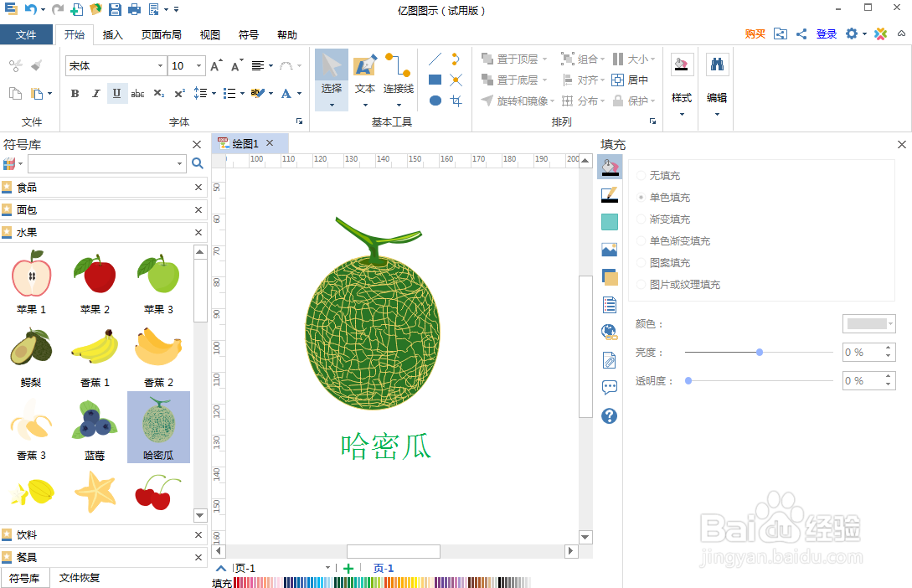912x588 pixels.
Task: Open the comment panel icon
Action: [x=609, y=387]
